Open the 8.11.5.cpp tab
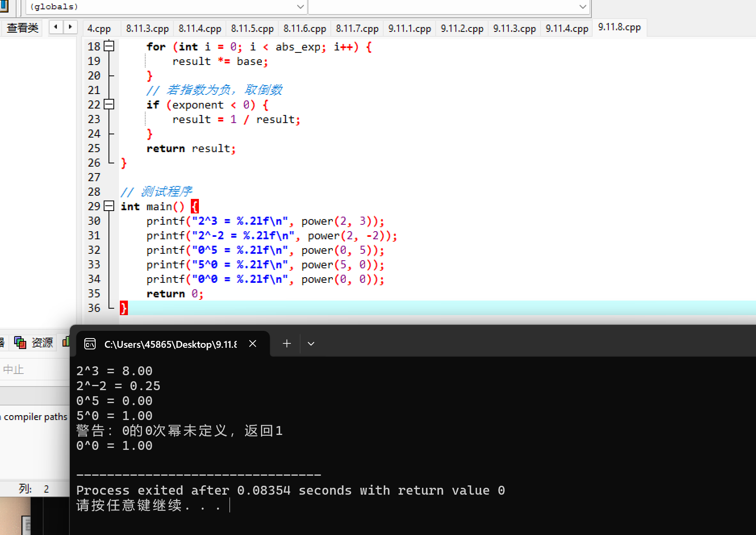This screenshot has width=756, height=535. click(x=252, y=29)
